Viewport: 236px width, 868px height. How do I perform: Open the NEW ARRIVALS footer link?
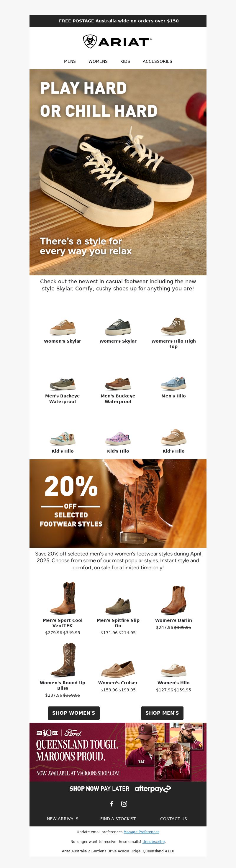point(63,819)
